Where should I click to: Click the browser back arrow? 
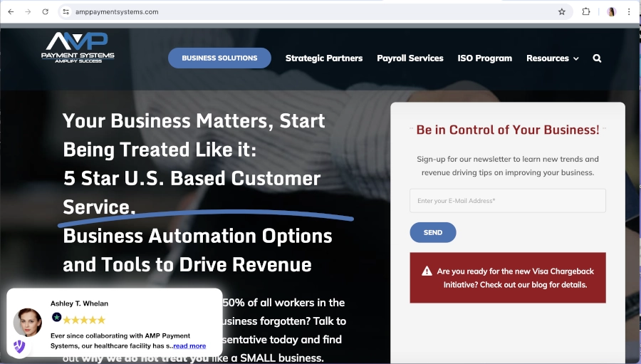[x=11, y=12]
